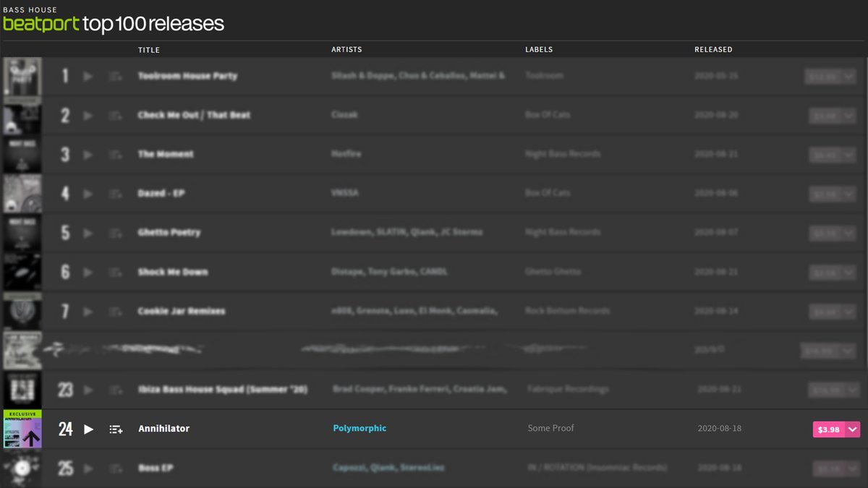868x488 pixels.
Task: Click the ARTISTS column header
Action: click(x=346, y=50)
